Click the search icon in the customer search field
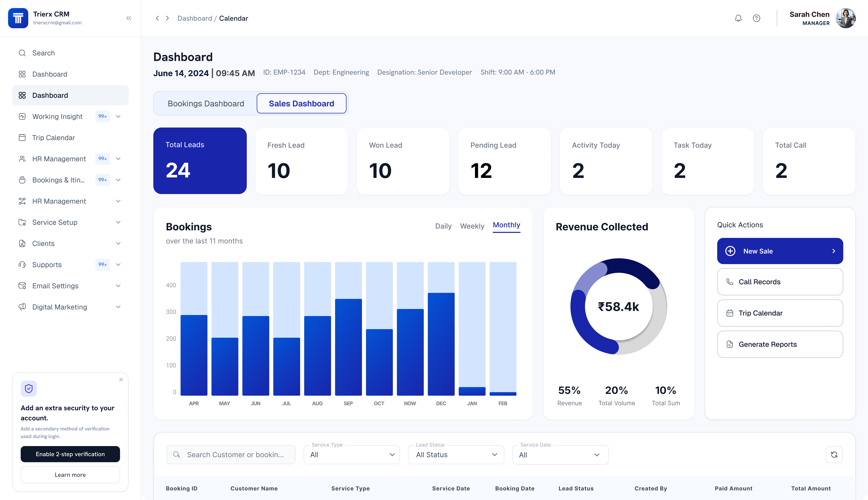The width and height of the screenshot is (868, 500). click(177, 455)
